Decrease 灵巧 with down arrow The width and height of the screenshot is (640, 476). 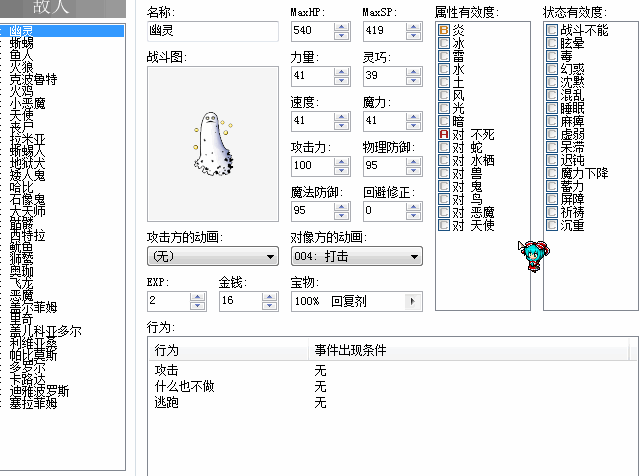pyautogui.click(x=413, y=81)
